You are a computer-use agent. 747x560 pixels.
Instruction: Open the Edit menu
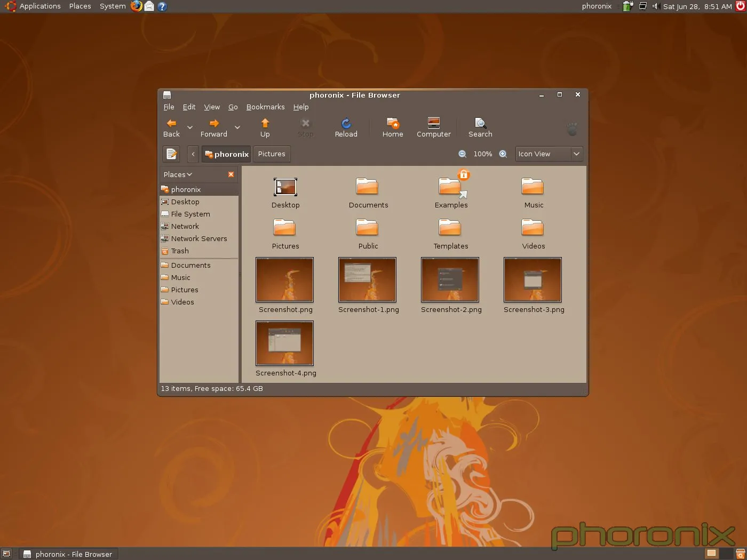(x=189, y=107)
